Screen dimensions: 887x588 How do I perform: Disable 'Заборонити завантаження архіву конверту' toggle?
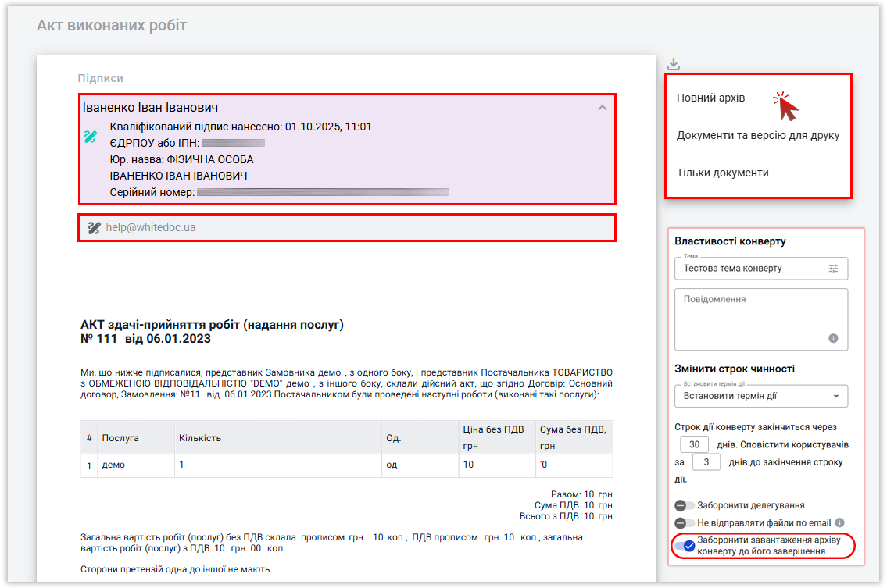pos(685,546)
